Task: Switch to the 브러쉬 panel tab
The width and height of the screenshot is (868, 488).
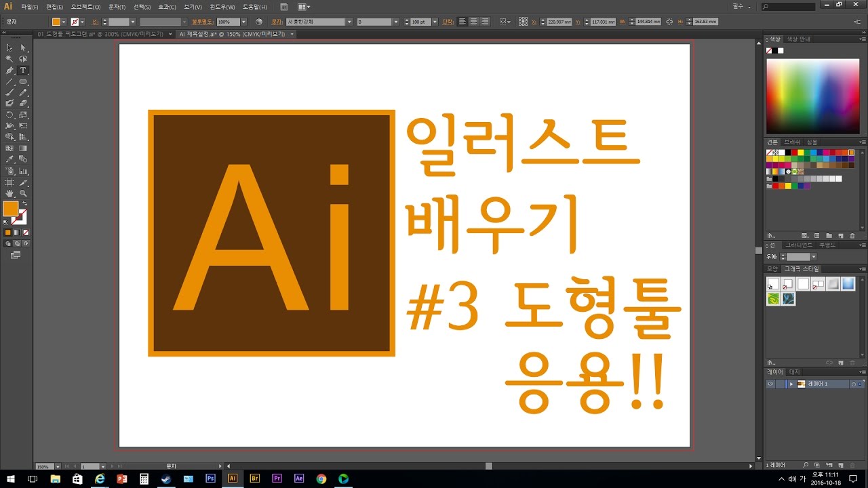Action: coord(793,142)
